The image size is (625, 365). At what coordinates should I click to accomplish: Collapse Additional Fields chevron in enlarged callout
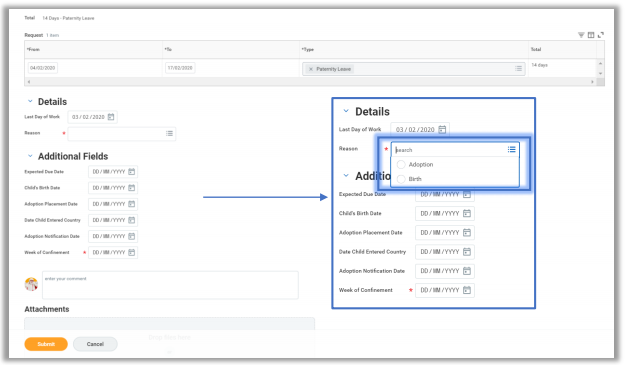point(346,175)
